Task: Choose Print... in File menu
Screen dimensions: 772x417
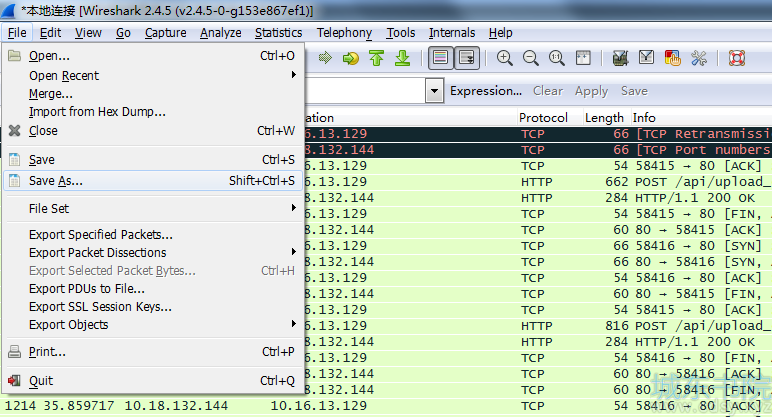Action: pos(153,352)
